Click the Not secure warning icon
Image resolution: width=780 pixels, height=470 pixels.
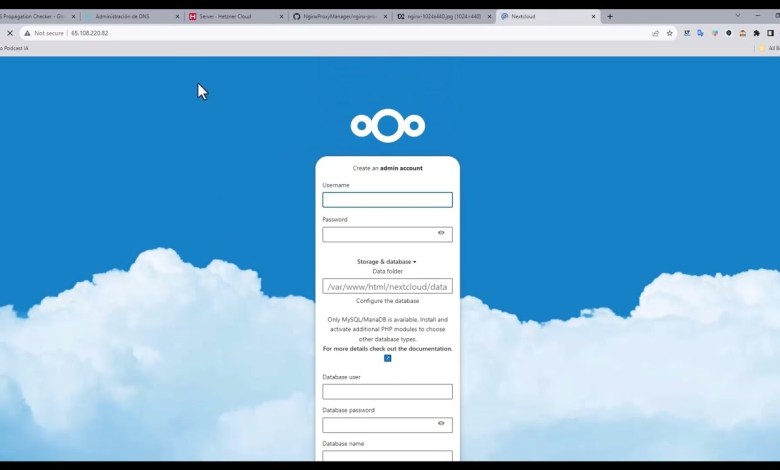click(27, 33)
